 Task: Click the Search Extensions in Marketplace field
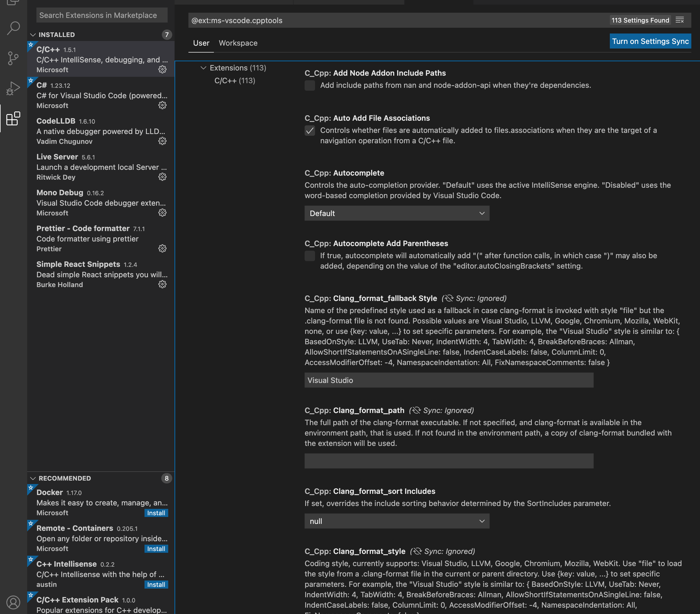click(x=101, y=15)
